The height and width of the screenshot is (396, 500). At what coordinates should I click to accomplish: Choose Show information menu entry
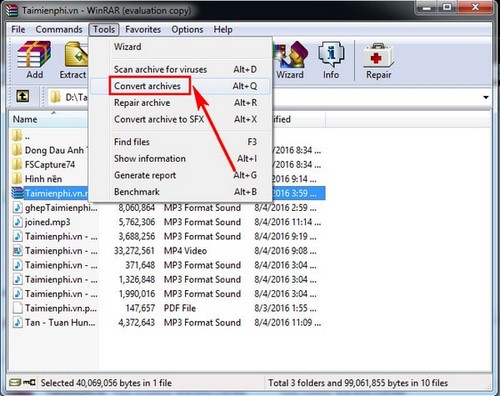[x=180, y=159]
